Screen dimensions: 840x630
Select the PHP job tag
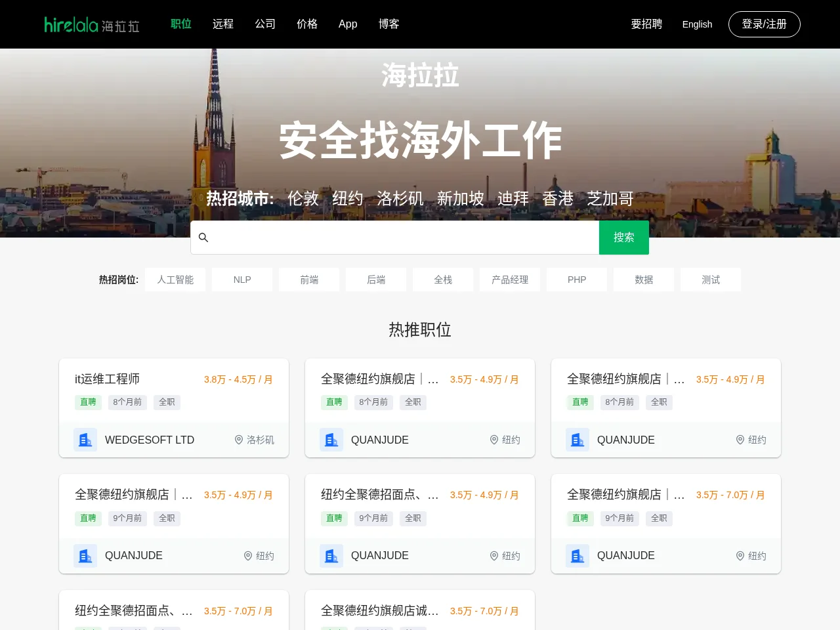(577, 280)
